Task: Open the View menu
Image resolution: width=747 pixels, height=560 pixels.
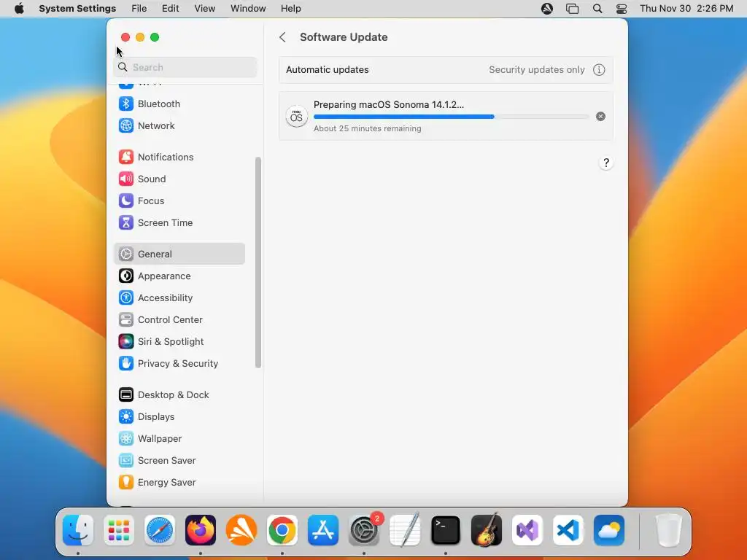Action: click(205, 9)
